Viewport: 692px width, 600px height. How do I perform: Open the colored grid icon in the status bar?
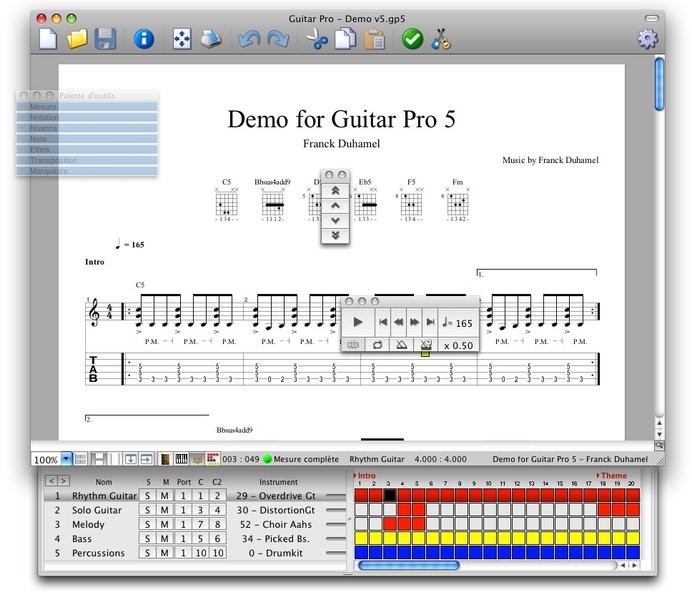213,459
